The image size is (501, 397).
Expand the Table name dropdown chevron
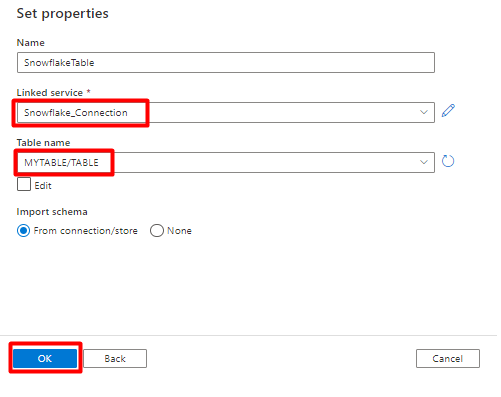[x=424, y=162]
